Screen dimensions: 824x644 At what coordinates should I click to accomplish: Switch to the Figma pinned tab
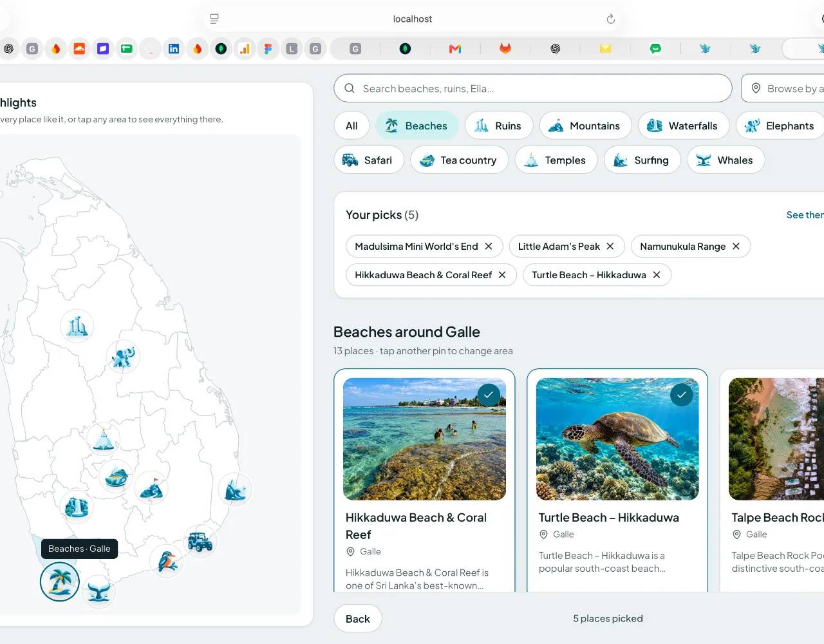pyautogui.click(x=268, y=48)
